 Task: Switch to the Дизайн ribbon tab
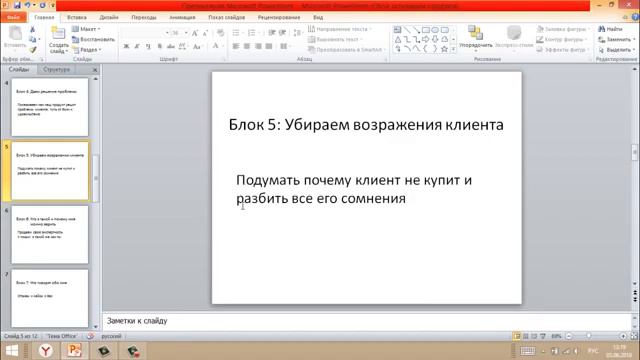109,18
